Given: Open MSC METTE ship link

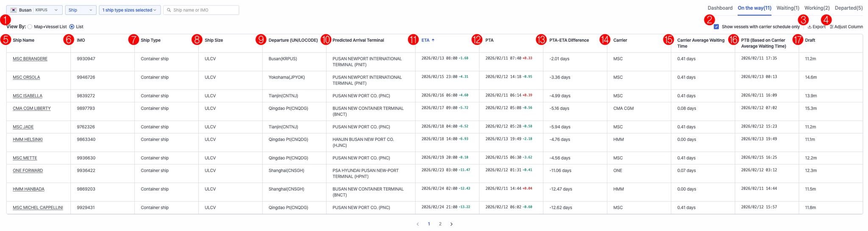Looking at the screenshot, I should click(25, 158).
